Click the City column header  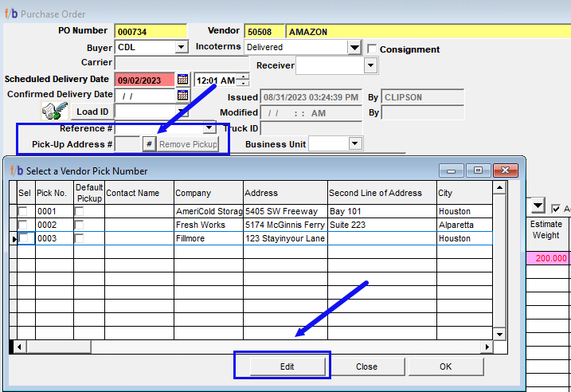pos(463,193)
